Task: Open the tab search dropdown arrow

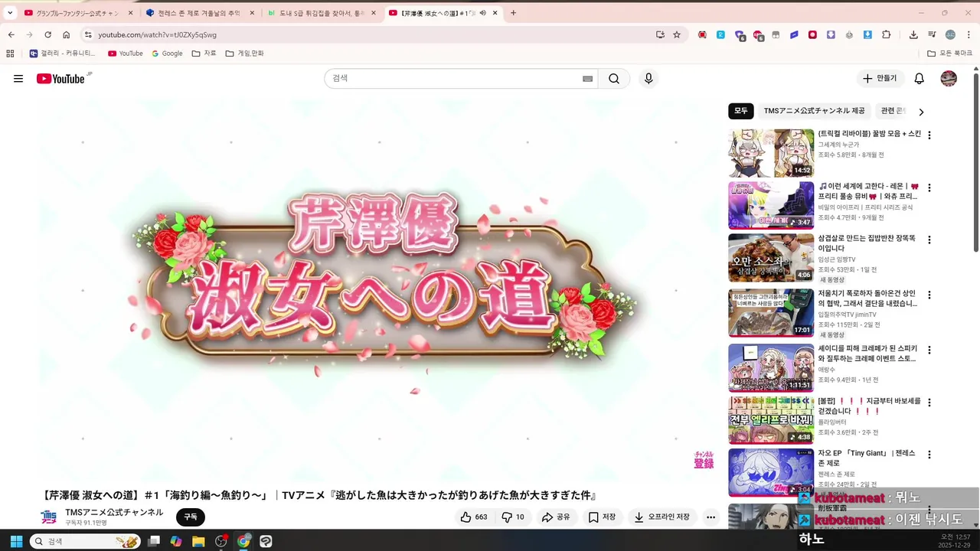Action: (10, 13)
